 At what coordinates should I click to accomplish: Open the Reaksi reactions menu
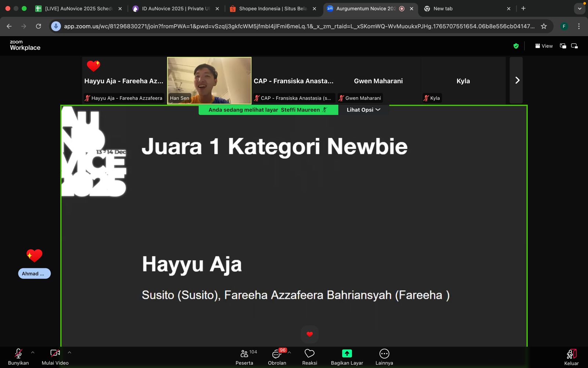click(x=309, y=357)
